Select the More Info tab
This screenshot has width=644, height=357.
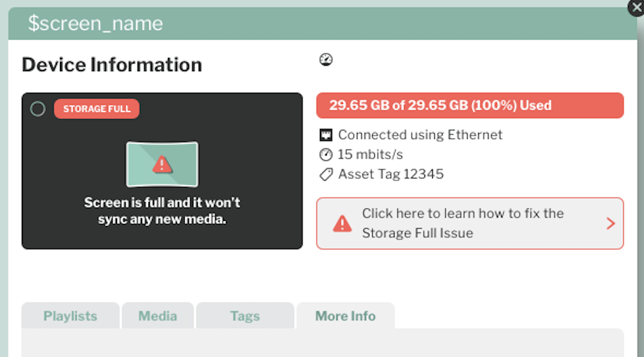click(346, 315)
